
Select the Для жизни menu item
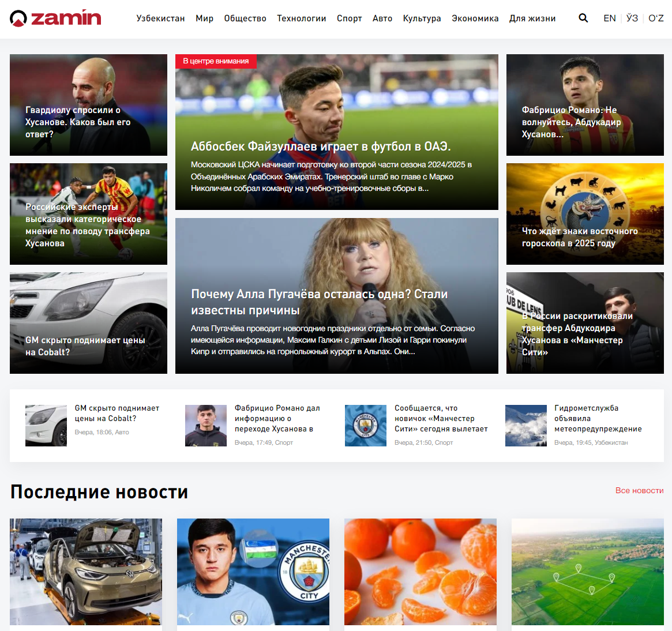click(x=532, y=18)
